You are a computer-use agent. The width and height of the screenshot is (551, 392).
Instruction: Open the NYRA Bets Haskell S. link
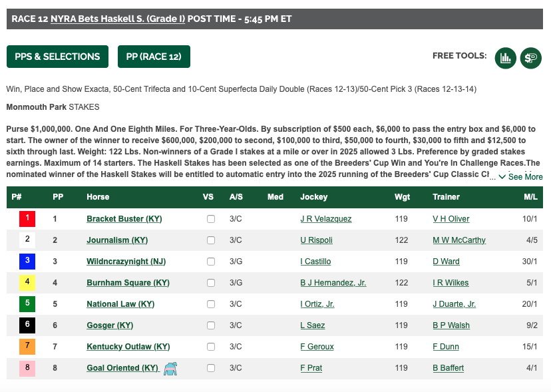click(x=118, y=19)
